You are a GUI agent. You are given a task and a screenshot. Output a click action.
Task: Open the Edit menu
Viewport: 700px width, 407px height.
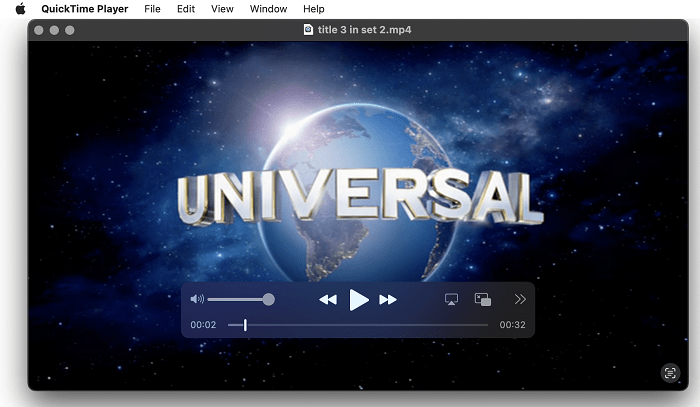186,9
